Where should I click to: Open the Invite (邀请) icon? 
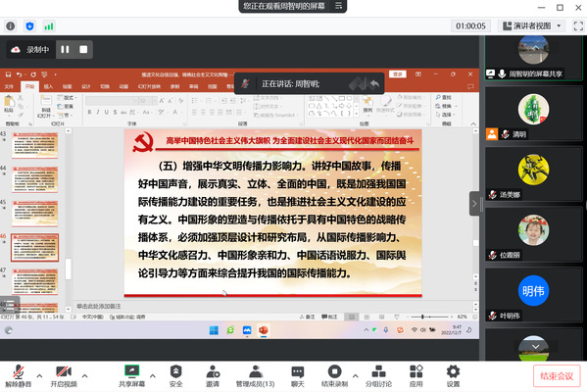tap(213, 371)
